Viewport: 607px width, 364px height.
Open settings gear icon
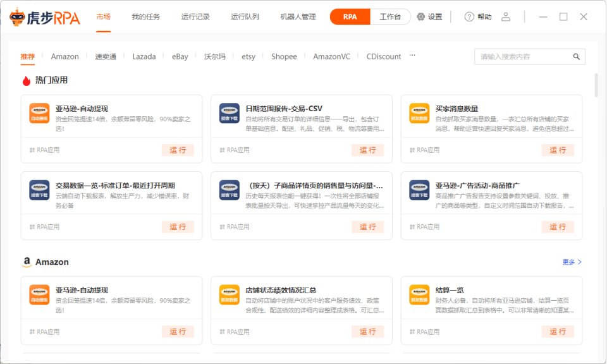[421, 16]
